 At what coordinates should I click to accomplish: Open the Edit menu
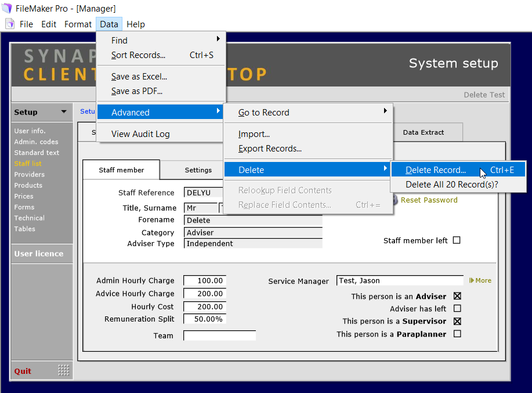tap(49, 24)
